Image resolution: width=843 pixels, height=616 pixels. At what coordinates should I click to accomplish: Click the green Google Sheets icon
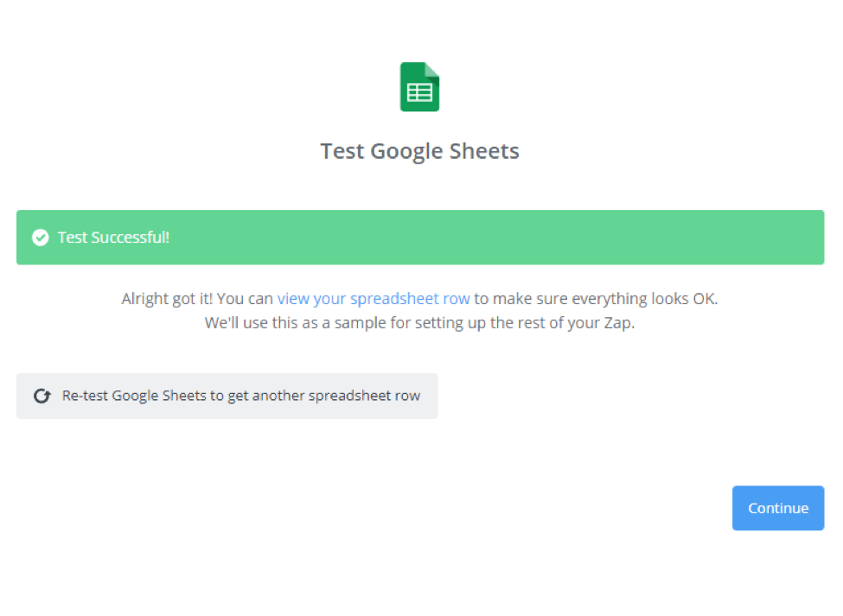419,87
